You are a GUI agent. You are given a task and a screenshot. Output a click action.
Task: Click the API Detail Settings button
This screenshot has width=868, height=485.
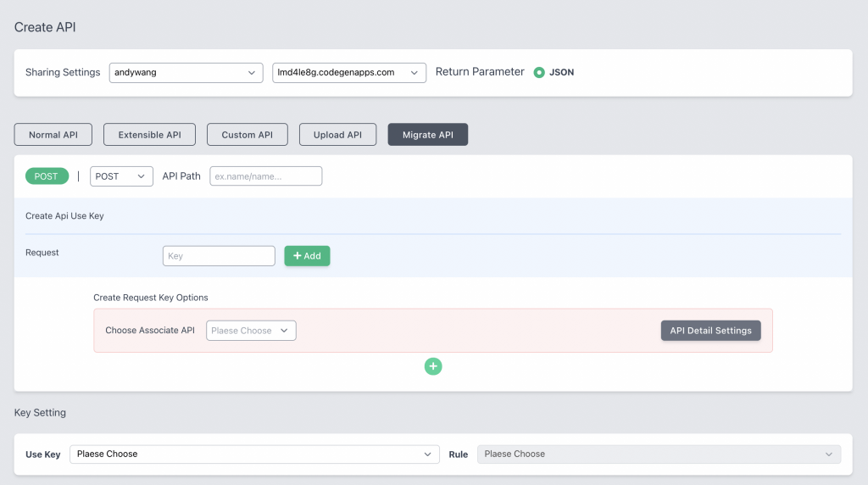[x=710, y=331]
